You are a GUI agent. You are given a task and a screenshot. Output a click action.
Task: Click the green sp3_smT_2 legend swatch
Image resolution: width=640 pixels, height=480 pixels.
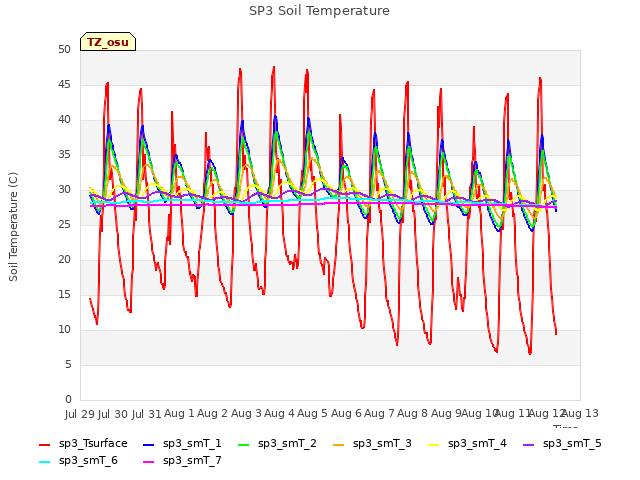pos(244,444)
